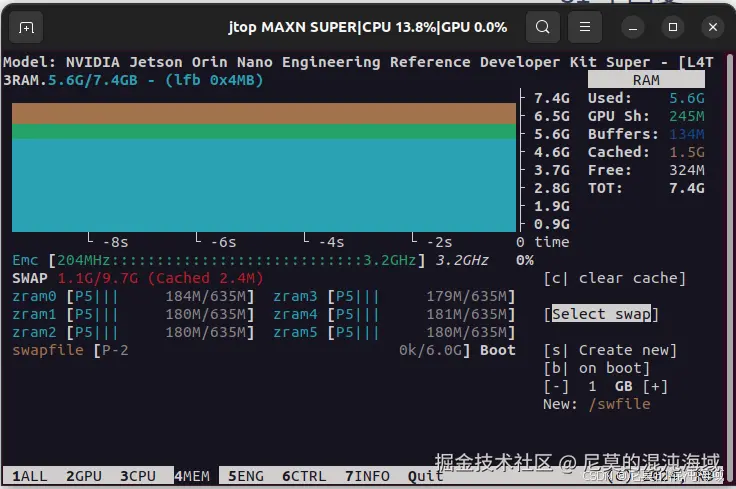The height and width of the screenshot is (489, 736).
Task: Click the zram3 swap row
Action: click(x=394, y=296)
